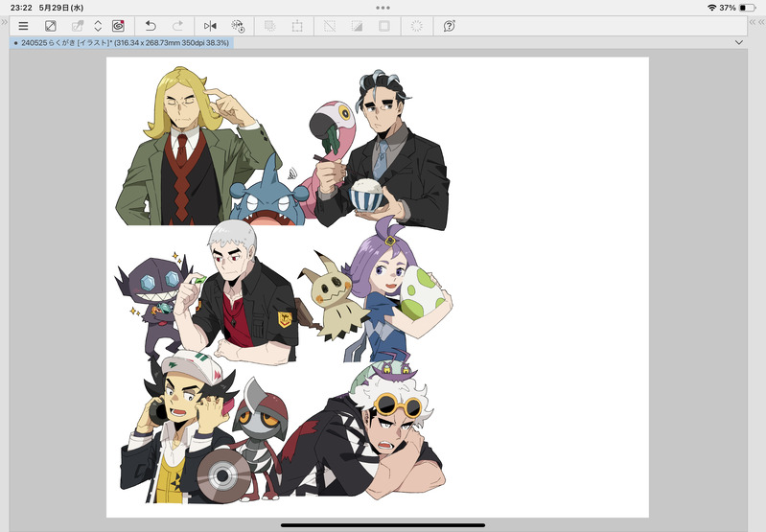Undo the last action
Viewport: 766px width, 532px height.
(x=151, y=26)
